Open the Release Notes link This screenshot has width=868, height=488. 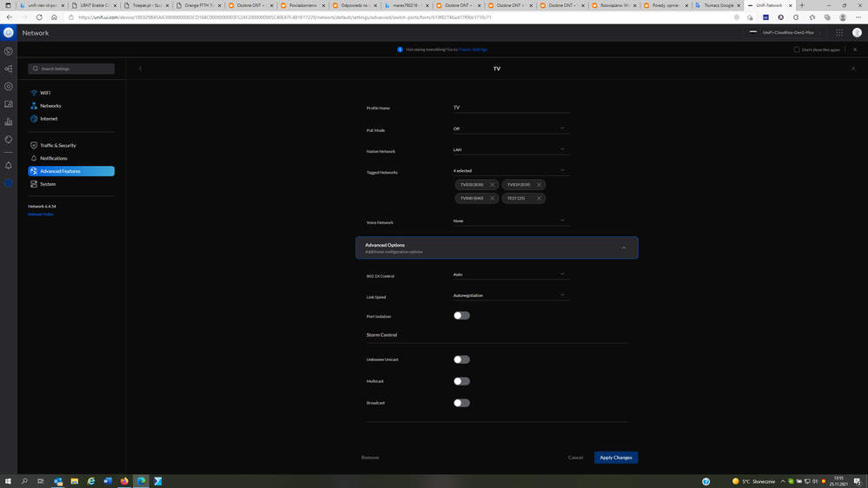pyautogui.click(x=41, y=214)
